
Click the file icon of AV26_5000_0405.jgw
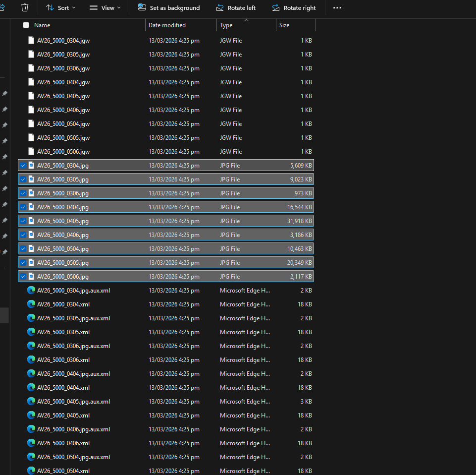point(31,96)
